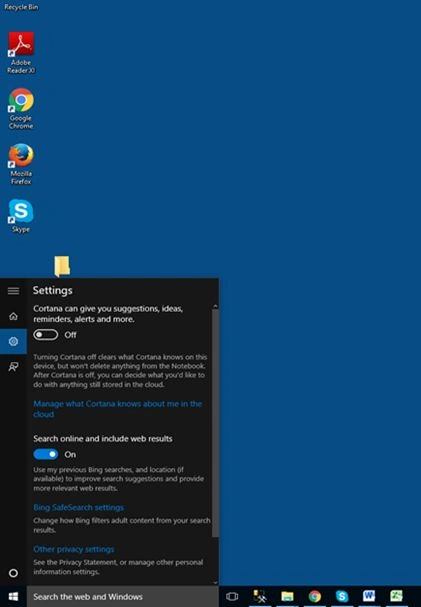Click the scrollbar up arrow
This screenshot has height=607, width=421.
click(x=215, y=306)
